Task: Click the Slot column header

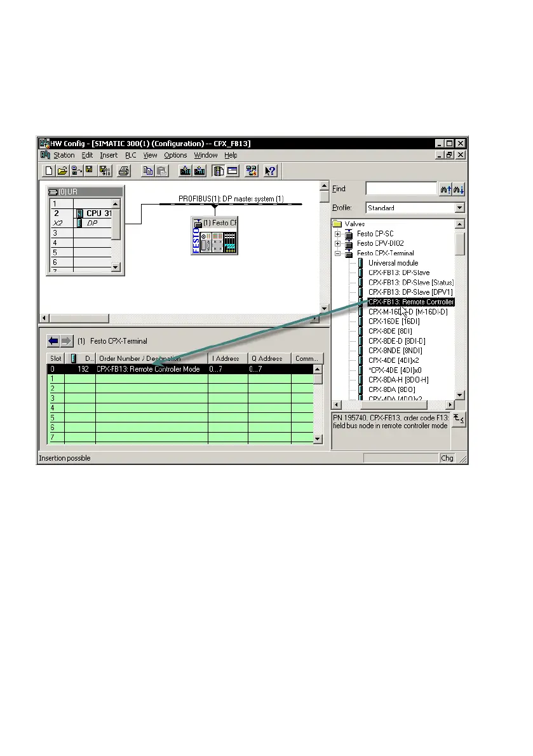Action: [56, 358]
